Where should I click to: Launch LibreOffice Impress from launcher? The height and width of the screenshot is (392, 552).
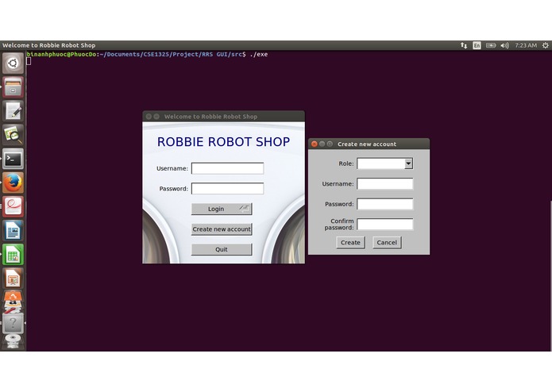(13, 279)
